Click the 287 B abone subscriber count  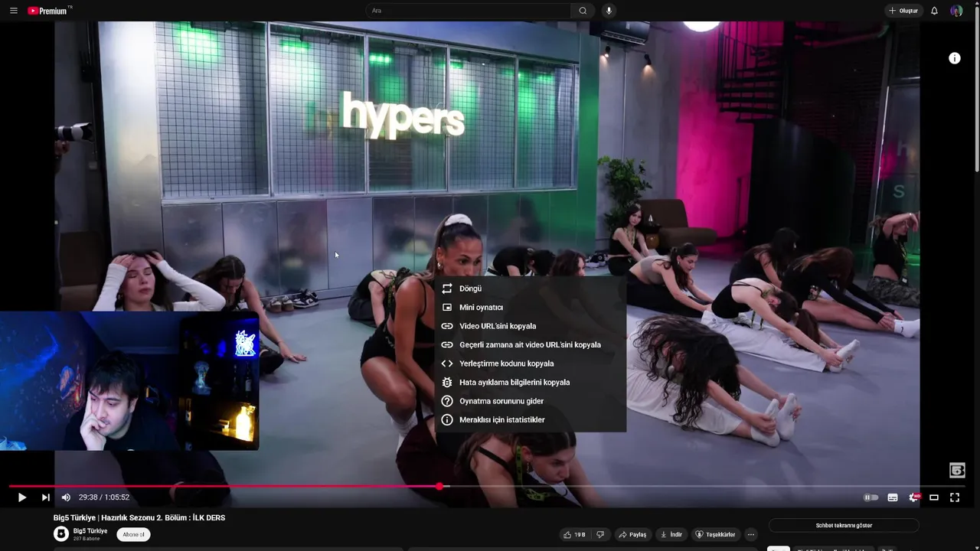point(87,539)
